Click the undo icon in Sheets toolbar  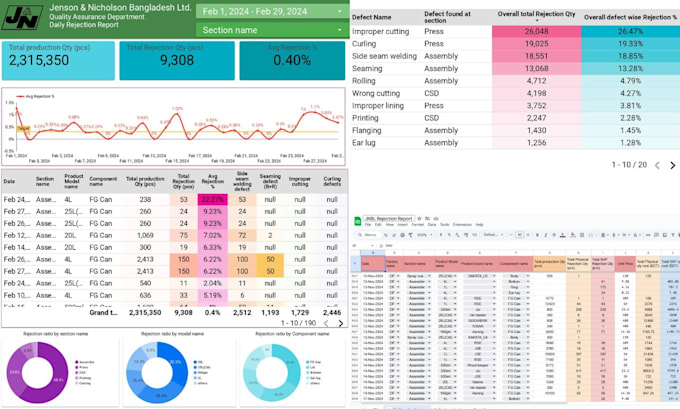pyautogui.click(x=386, y=235)
